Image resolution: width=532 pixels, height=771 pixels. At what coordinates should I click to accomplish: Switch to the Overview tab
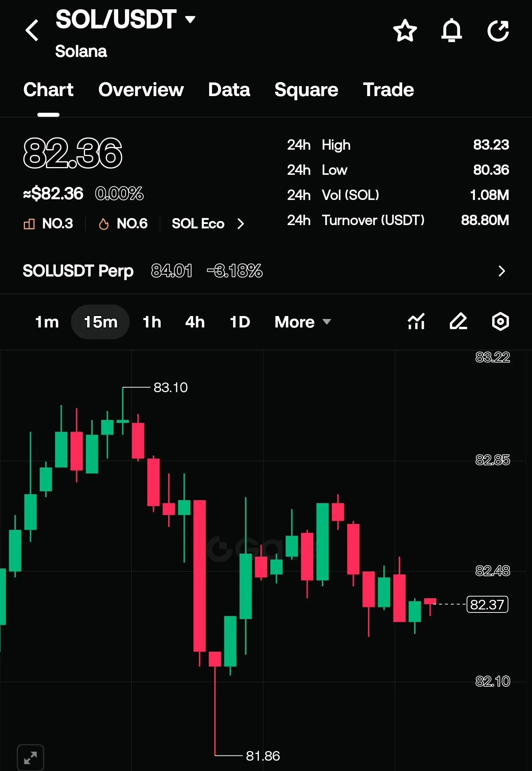(x=141, y=89)
